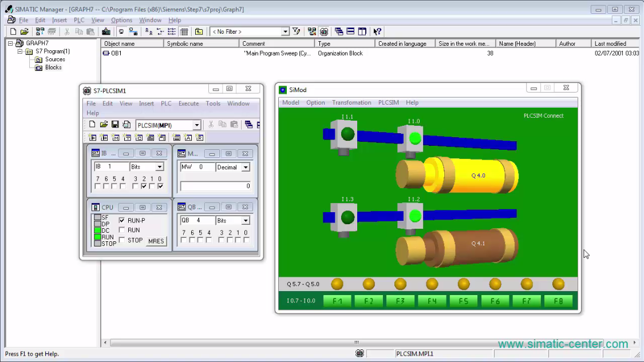Click the F6 button in SiMod
The image size is (644, 362).
click(x=495, y=301)
